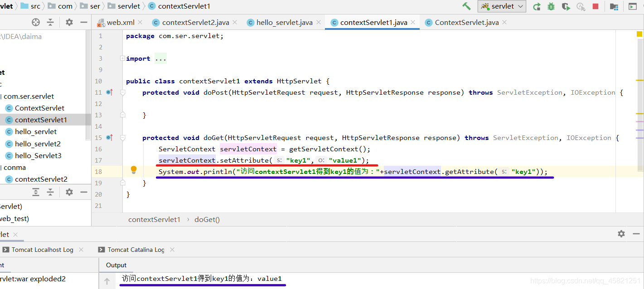Screen dimensions: 644x289
Task: Select the conma package node
Action: (x=15, y=167)
